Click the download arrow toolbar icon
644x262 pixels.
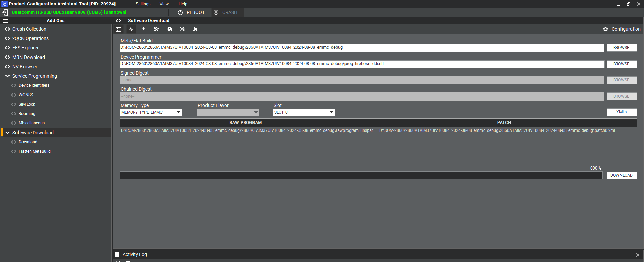tap(144, 29)
